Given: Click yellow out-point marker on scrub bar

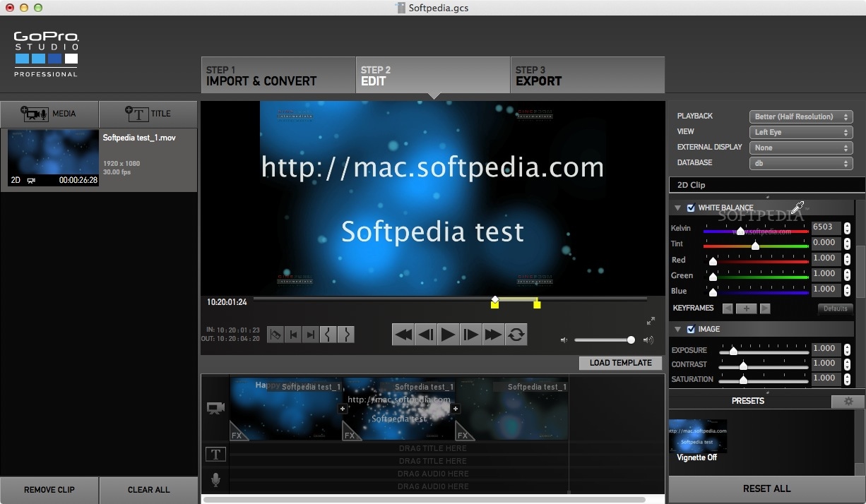Looking at the screenshot, I should pyautogui.click(x=537, y=304).
